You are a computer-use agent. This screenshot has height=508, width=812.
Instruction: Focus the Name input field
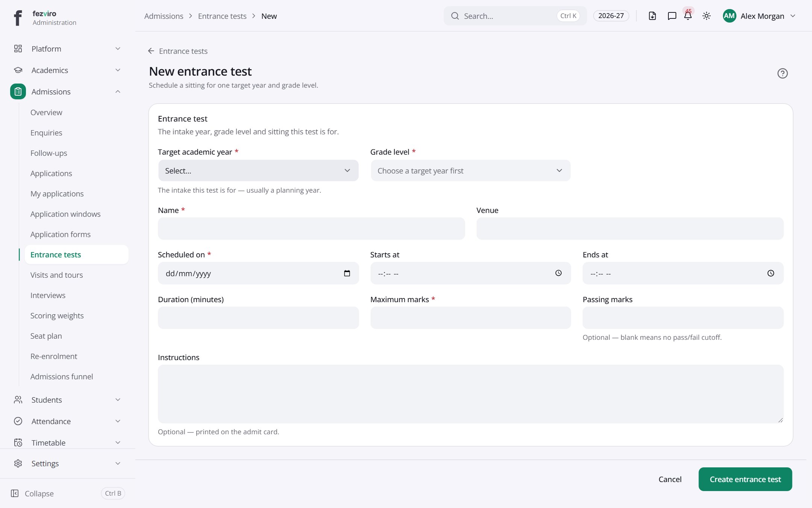pos(311,228)
